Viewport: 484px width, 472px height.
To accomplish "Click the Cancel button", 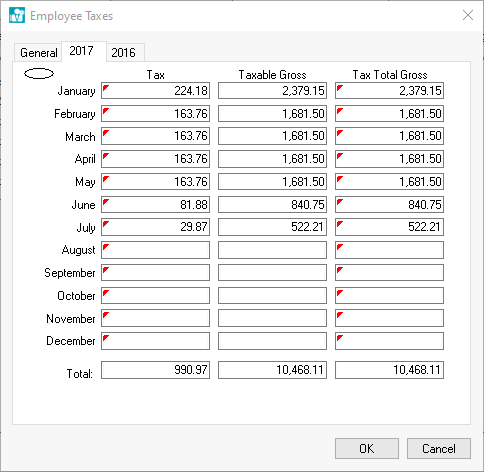I will tap(439, 449).
